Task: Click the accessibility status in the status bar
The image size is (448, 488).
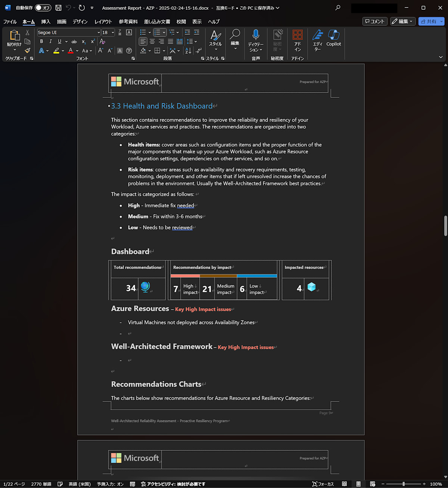Action: tap(173, 484)
